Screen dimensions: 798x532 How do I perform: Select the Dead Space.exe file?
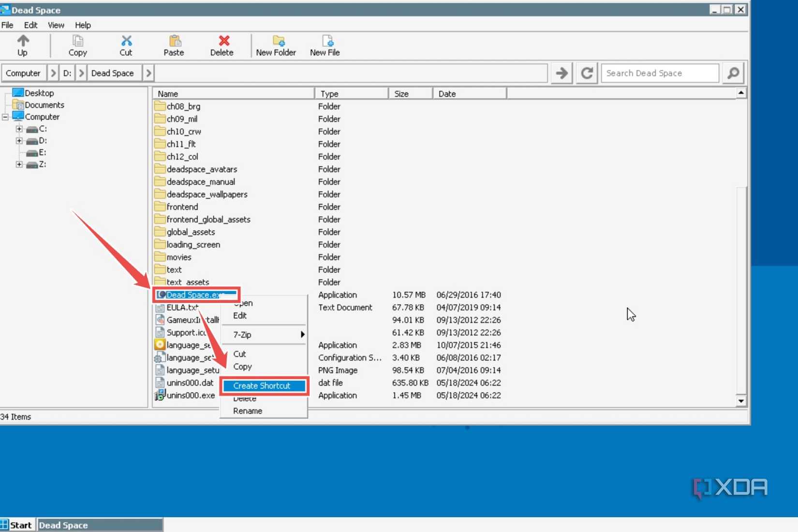196,295
